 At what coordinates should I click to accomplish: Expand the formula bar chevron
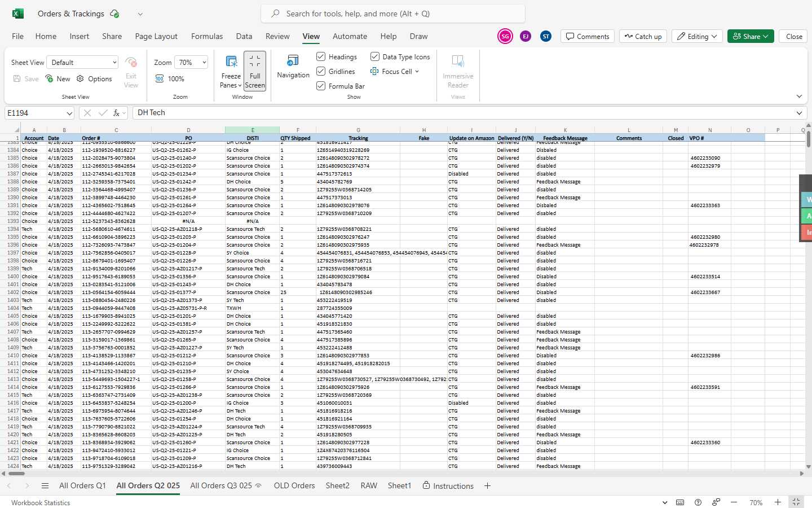[x=799, y=113]
